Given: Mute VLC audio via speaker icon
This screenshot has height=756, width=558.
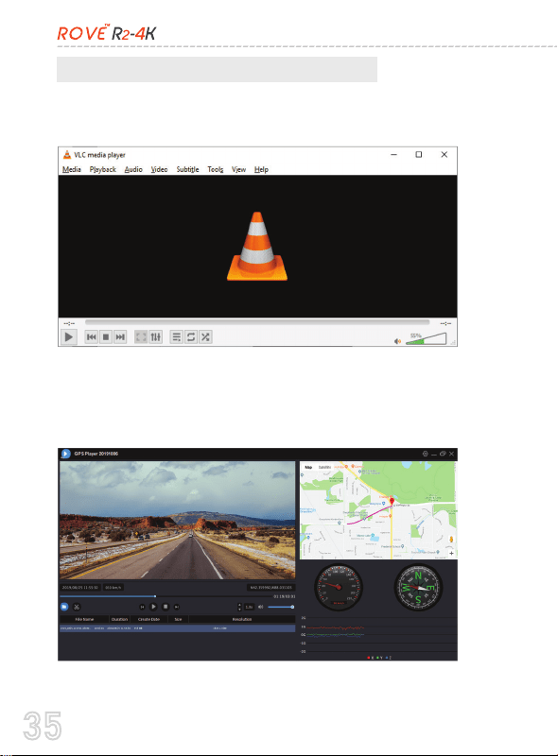Looking at the screenshot, I should click(397, 341).
